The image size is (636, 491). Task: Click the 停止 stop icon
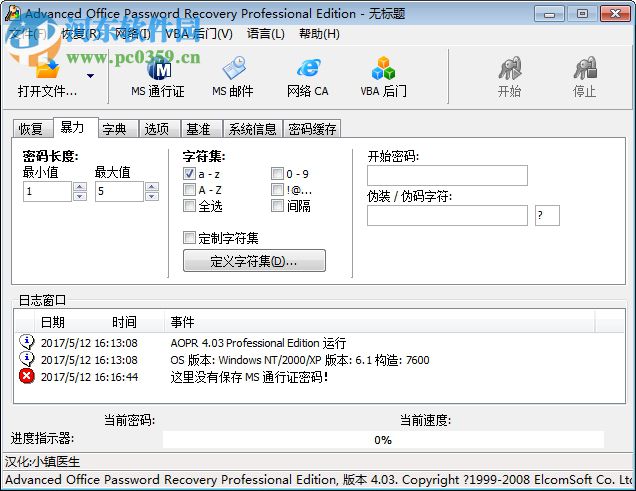pyautogui.click(x=584, y=77)
